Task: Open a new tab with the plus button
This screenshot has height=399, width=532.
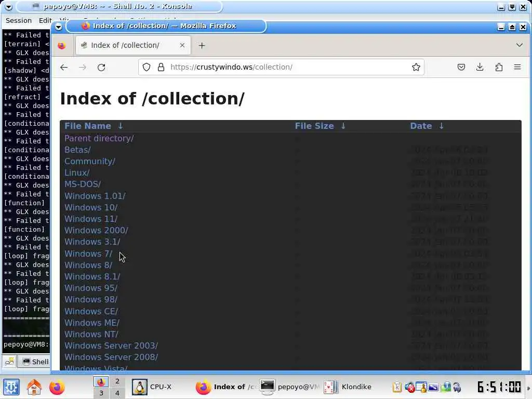Action: point(202,46)
